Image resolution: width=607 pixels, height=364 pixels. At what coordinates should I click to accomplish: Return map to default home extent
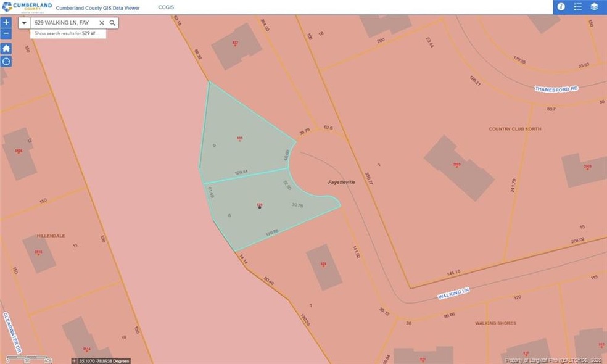(6, 48)
